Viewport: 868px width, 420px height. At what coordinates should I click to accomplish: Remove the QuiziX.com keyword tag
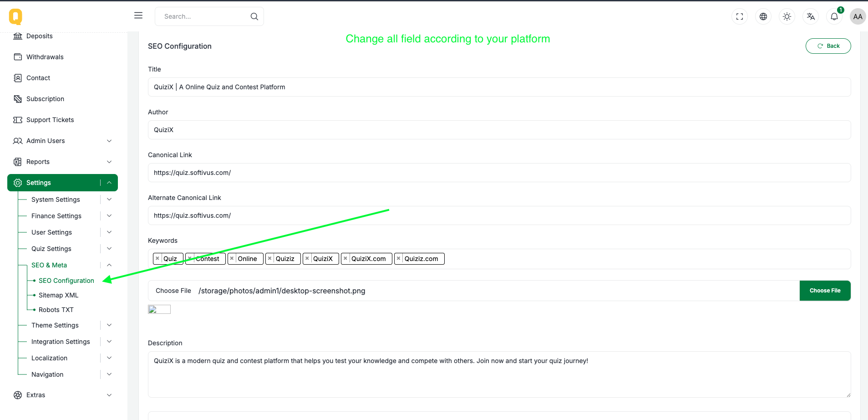[345, 258]
